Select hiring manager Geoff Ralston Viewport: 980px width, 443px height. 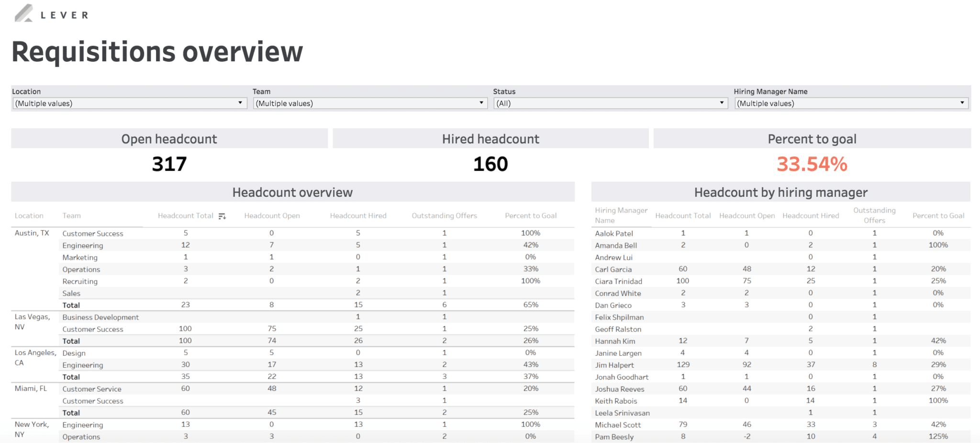pyautogui.click(x=618, y=329)
